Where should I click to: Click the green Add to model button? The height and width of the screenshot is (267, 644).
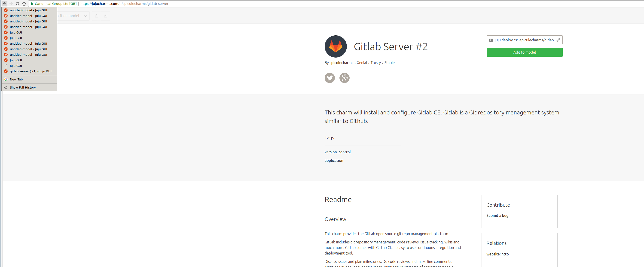[x=524, y=52]
